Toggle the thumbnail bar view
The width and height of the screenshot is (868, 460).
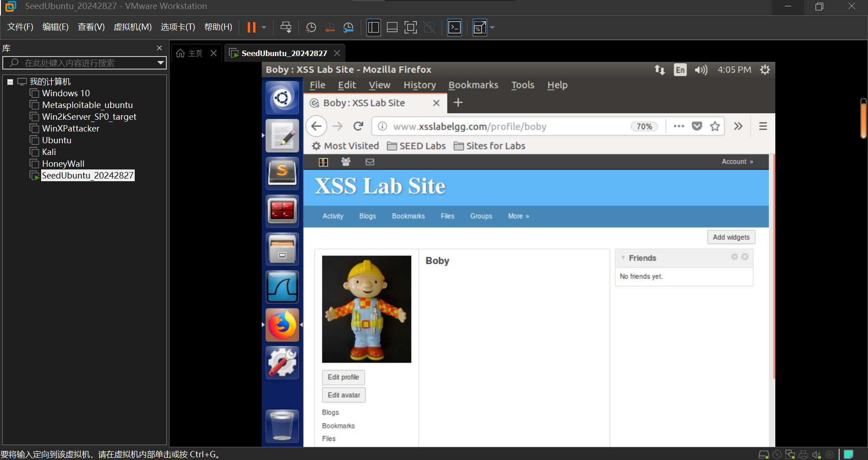392,28
